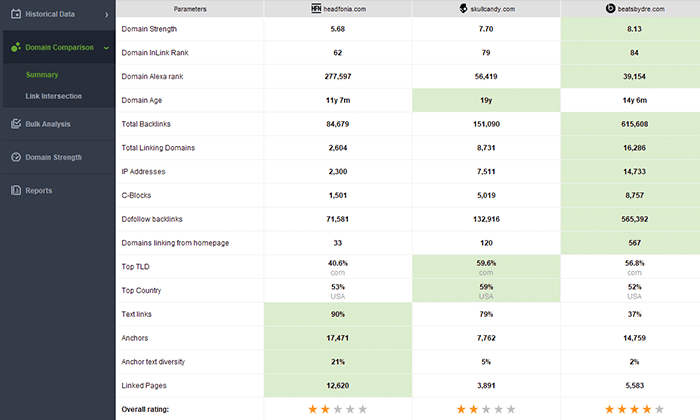Click the Top TLD row label
Image resolution: width=700 pixels, height=420 pixels.
pos(135,266)
